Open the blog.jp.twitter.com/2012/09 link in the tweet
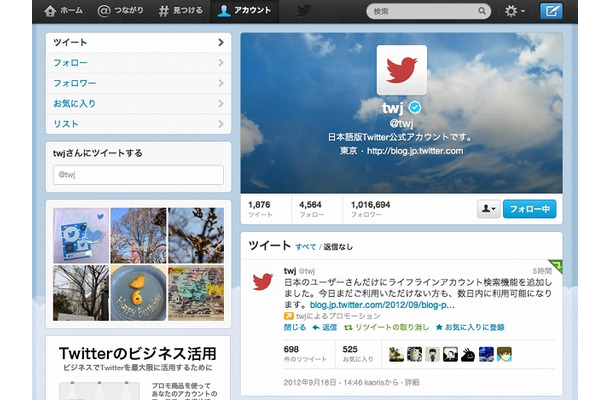The height and width of the screenshot is (400, 610). pyautogui.click(x=382, y=305)
